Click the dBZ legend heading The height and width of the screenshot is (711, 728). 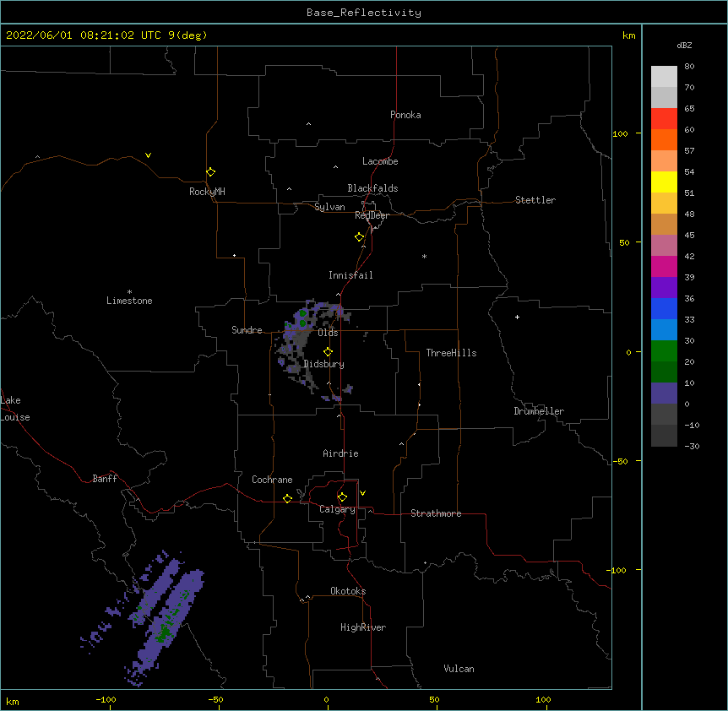tap(684, 45)
